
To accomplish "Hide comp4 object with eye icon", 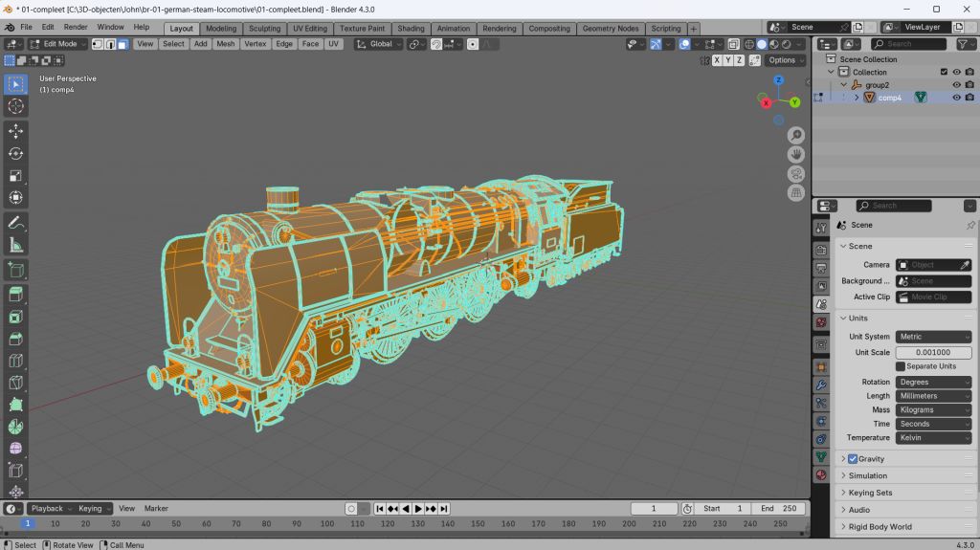I will click(956, 98).
